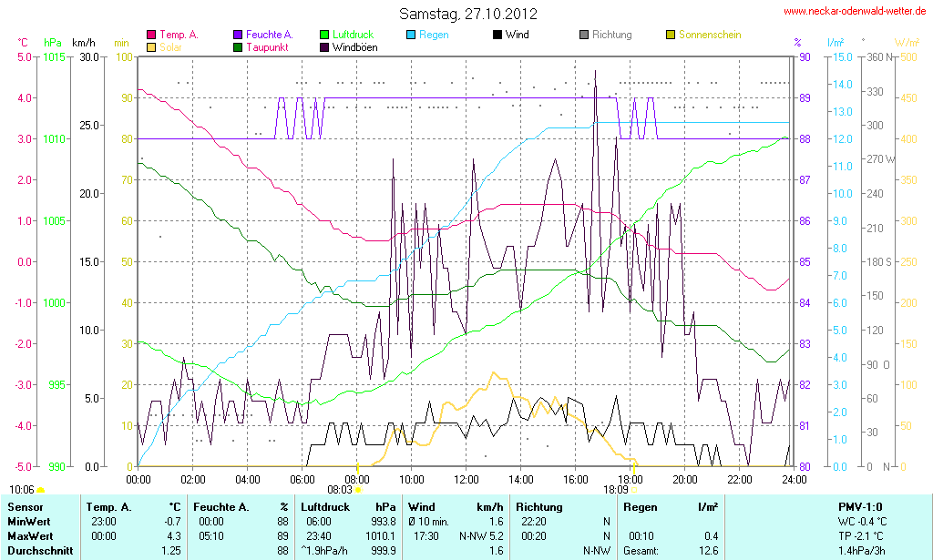
Task: Select the Sensor header in the table
Action: click(25, 506)
